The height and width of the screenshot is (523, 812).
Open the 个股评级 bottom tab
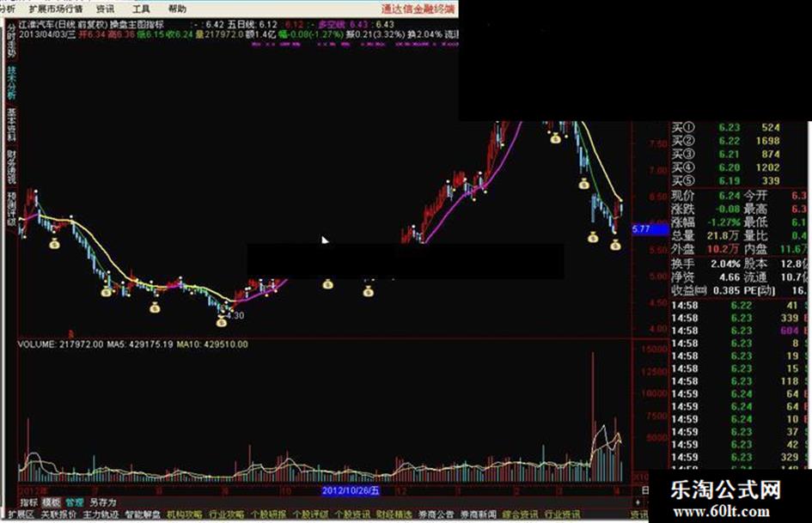[310, 514]
